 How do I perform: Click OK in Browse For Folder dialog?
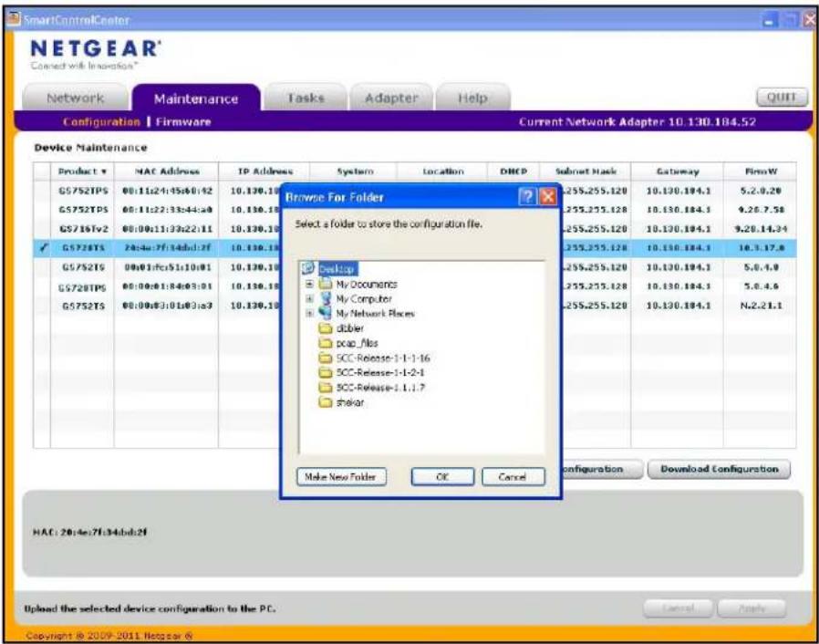pyautogui.click(x=442, y=476)
